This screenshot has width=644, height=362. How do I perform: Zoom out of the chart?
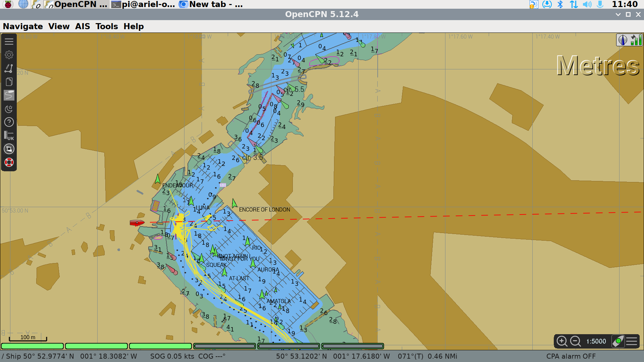click(576, 341)
